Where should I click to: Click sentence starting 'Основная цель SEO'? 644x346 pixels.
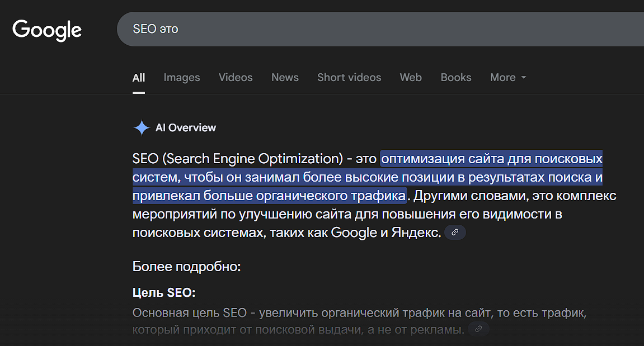[359, 321]
